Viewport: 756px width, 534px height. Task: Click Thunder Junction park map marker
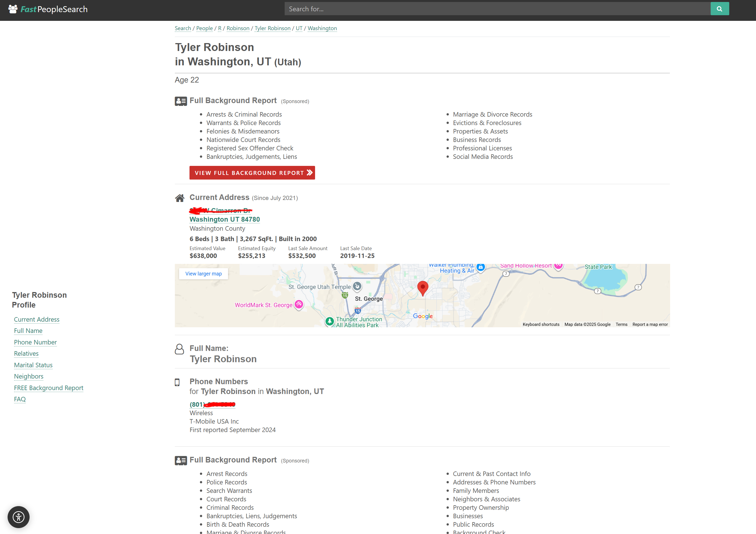click(x=329, y=321)
